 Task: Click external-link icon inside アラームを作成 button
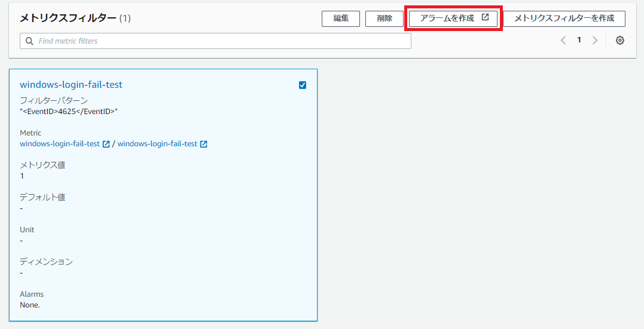[x=485, y=17]
